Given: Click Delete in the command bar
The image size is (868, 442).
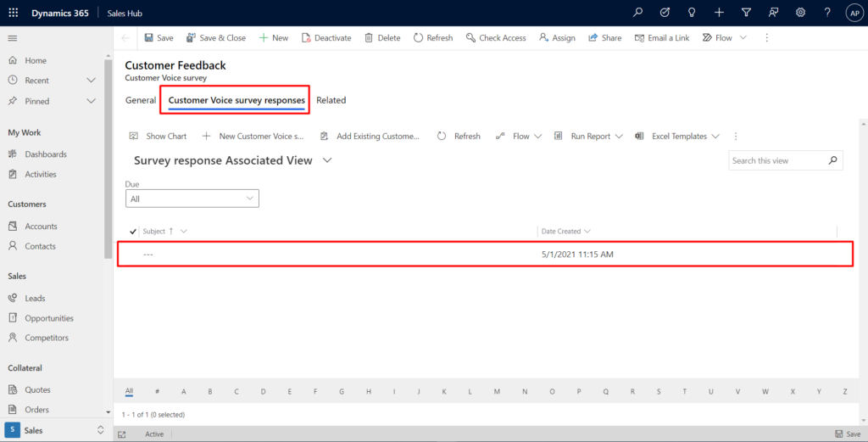Looking at the screenshot, I should 382,37.
